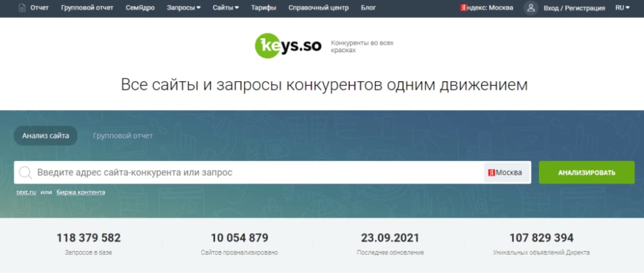The width and height of the screenshot is (644, 278).
Task: Click the text.ru example link
Action: point(26,192)
